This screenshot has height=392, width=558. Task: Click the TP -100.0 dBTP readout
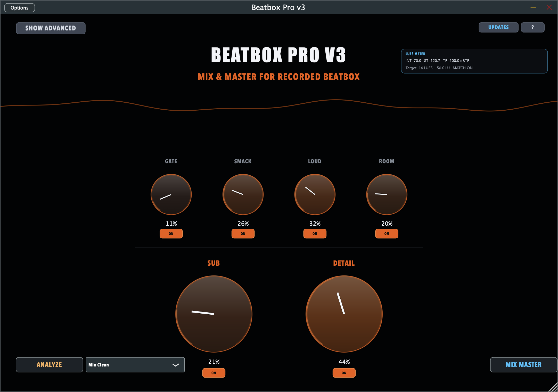pos(456,61)
